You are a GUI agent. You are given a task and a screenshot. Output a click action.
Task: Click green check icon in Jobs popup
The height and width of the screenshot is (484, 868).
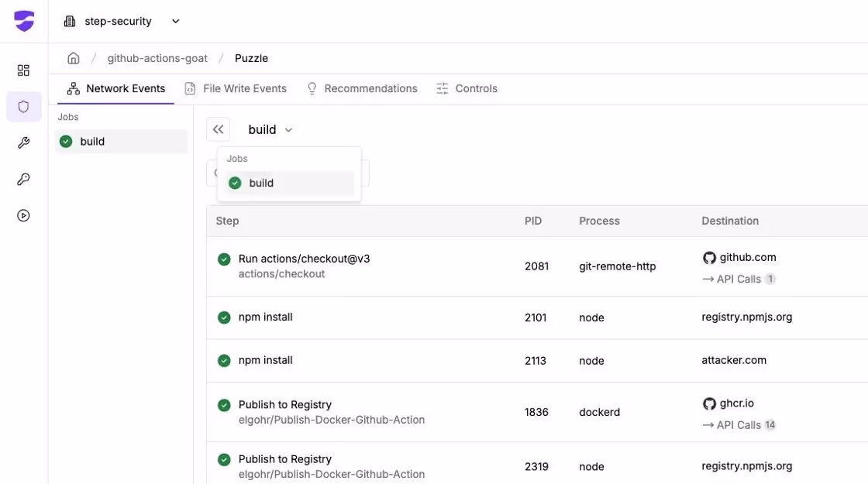tap(235, 183)
